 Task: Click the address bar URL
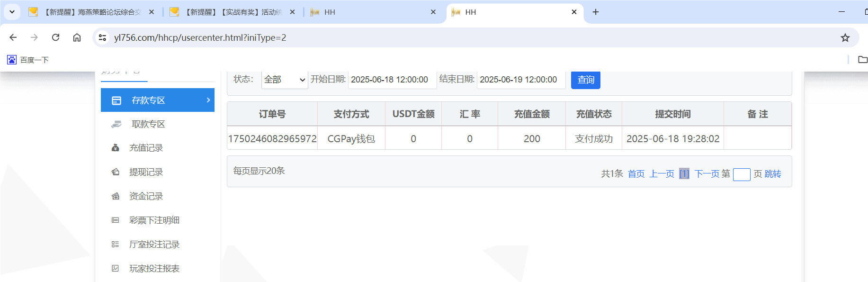200,37
